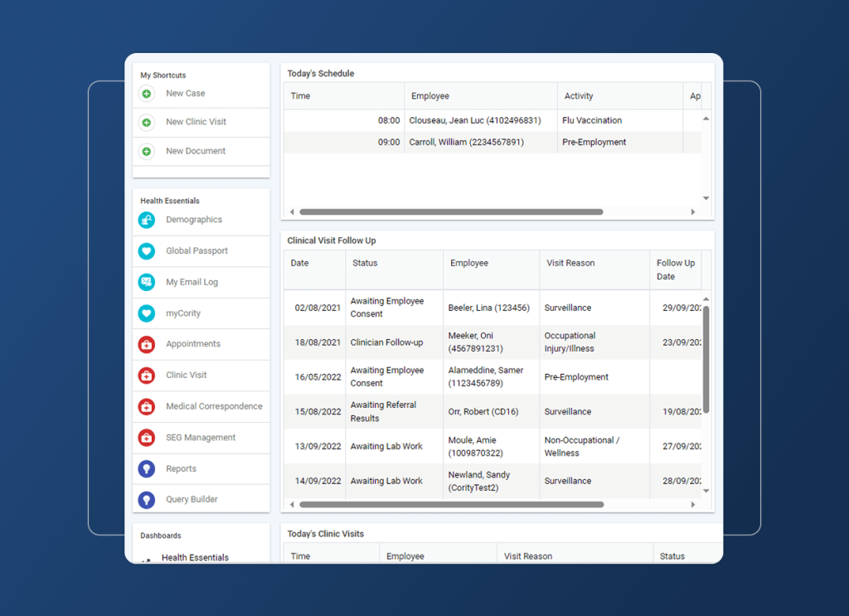The height and width of the screenshot is (616, 849).
Task: Collapse the My Shortcuts section
Action: pos(162,75)
